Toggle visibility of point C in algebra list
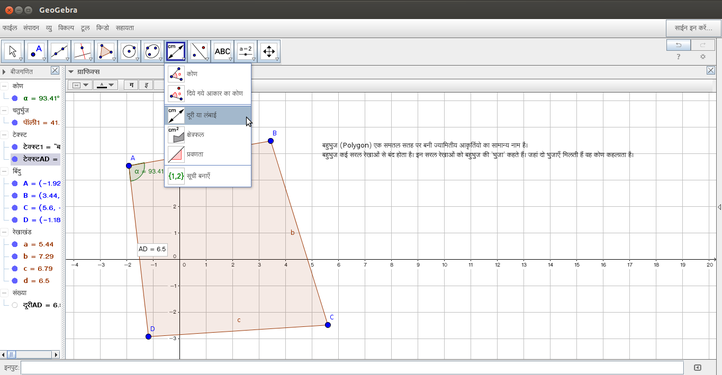The width and height of the screenshot is (722, 375). 15,208
